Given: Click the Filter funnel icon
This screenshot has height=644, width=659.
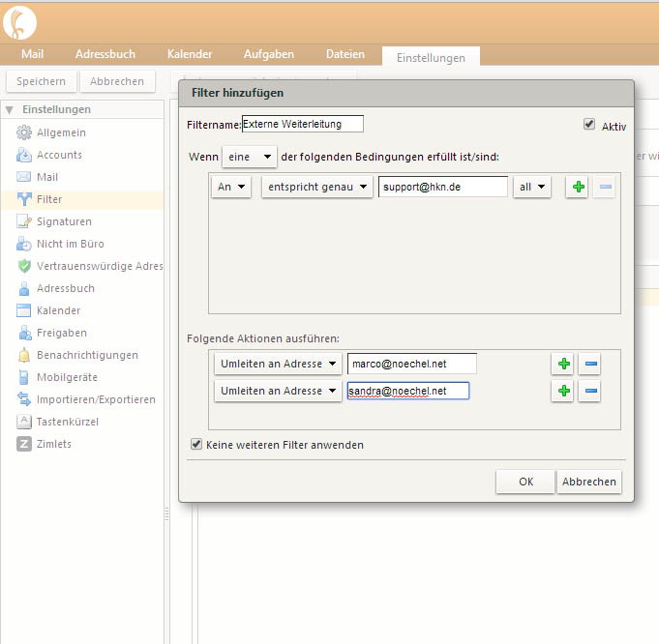Looking at the screenshot, I should pyautogui.click(x=24, y=199).
